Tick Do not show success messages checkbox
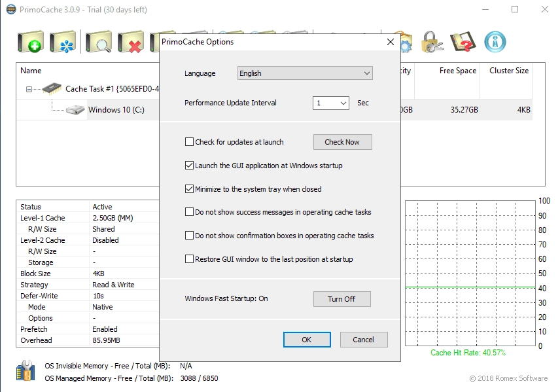Image resolution: width=560 pixels, height=392 pixels. tap(189, 212)
